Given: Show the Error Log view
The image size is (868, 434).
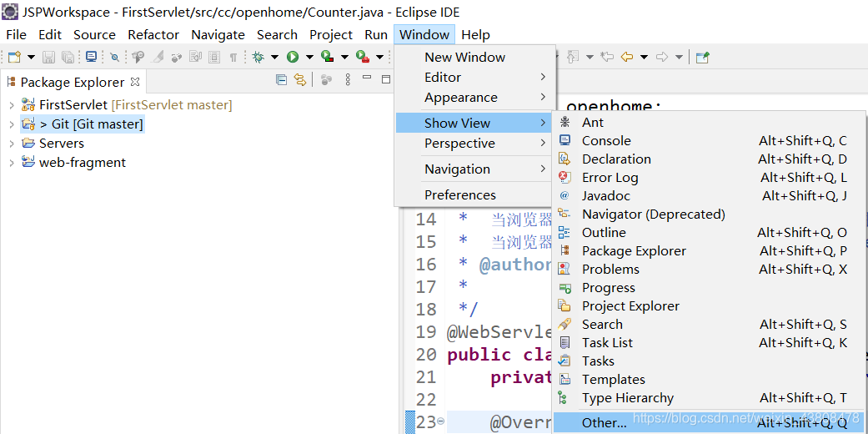Looking at the screenshot, I should [709, 178].
